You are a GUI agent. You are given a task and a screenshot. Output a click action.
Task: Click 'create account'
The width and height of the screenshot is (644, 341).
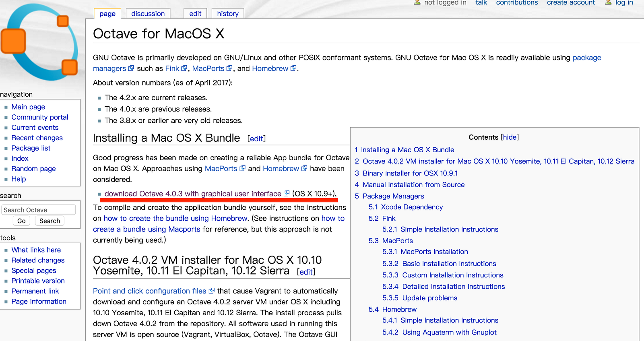[x=571, y=3]
